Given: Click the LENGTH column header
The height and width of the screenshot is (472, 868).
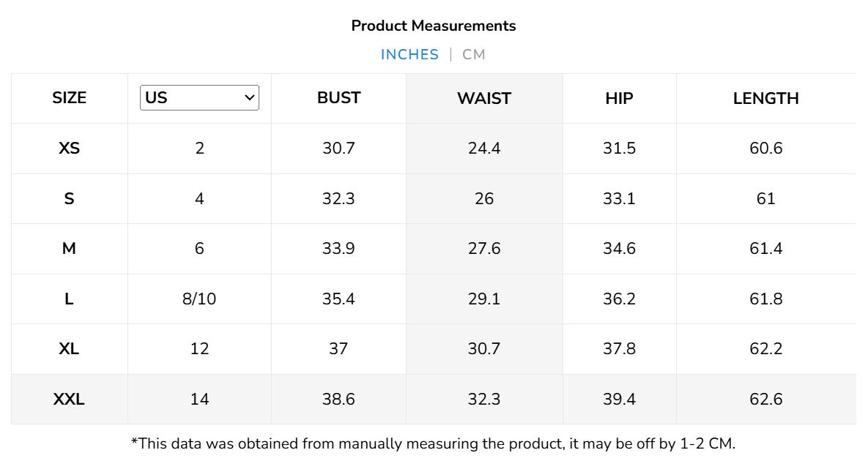Looking at the screenshot, I should point(765,99).
